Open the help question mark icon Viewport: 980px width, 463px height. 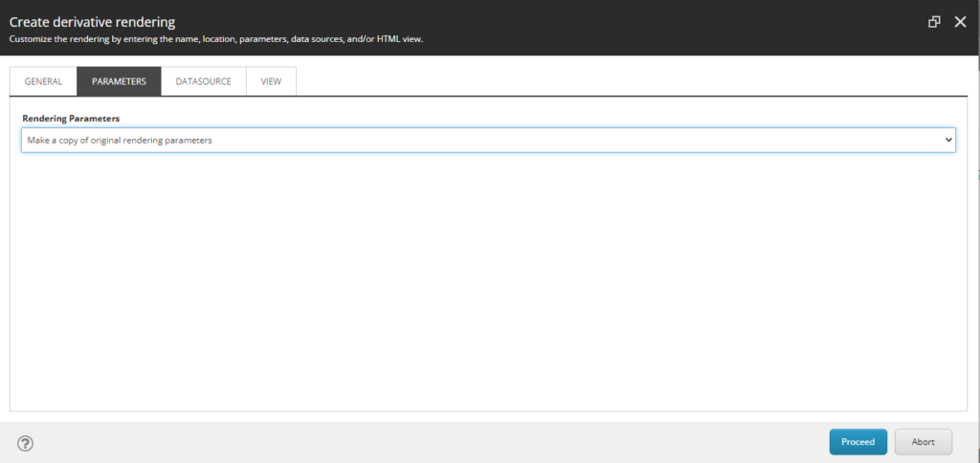click(26, 443)
